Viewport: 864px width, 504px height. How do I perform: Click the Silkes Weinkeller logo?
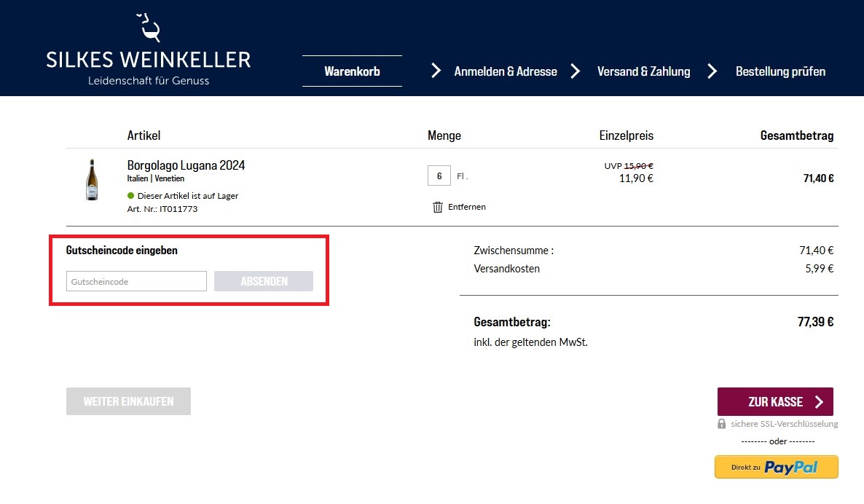(x=148, y=50)
